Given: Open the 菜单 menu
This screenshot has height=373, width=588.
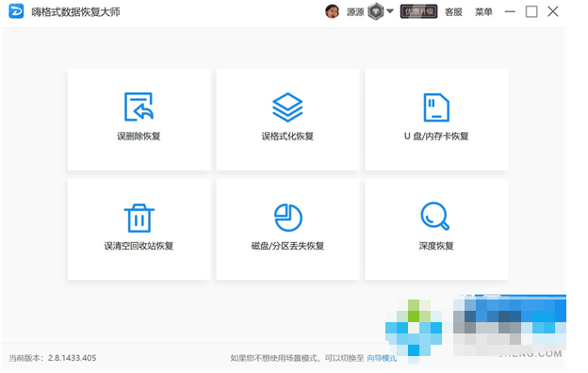Looking at the screenshot, I should tap(483, 12).
